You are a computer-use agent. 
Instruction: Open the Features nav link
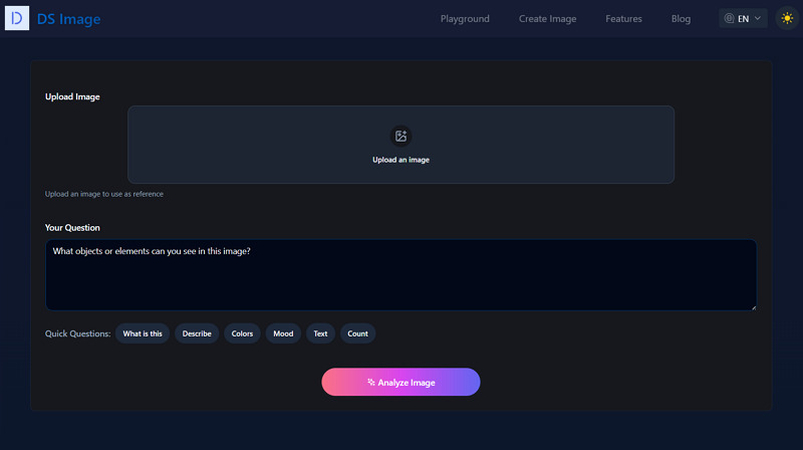[x=624, y=18]
